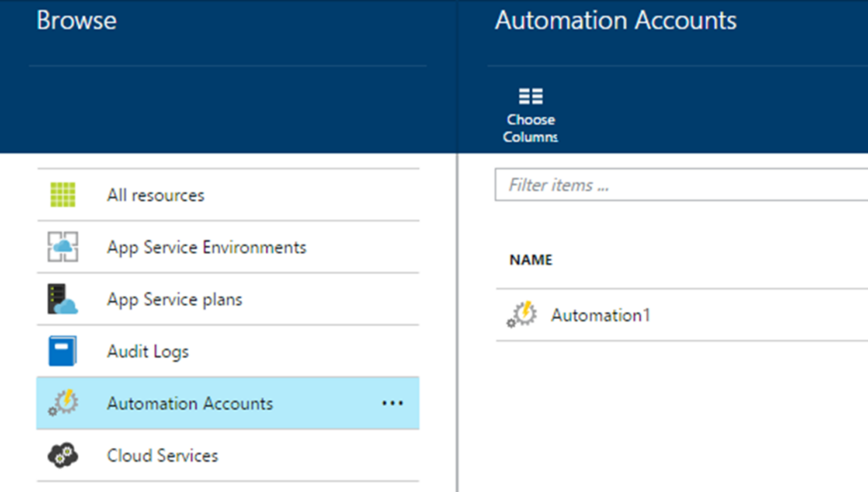Image resolution: width=868 pixels, height=492 pixels.
Task: Click the Automation Accounts gear icon in Browse list
Action: pyautogui.click(x=62, y=403)
